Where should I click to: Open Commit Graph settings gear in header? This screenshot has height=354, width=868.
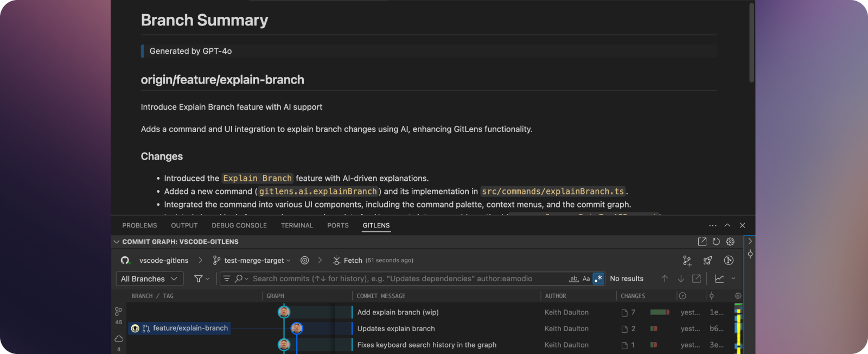click(x=730, y=242)
